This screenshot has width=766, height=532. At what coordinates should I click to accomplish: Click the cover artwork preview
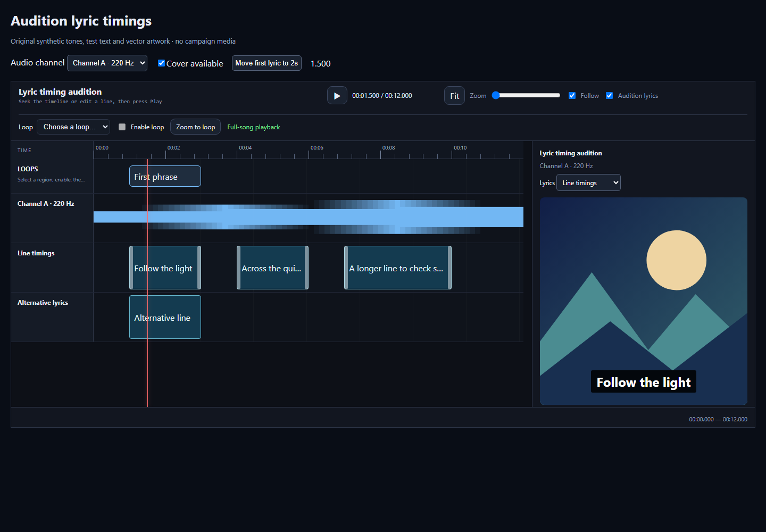click(x=644, y=301)
